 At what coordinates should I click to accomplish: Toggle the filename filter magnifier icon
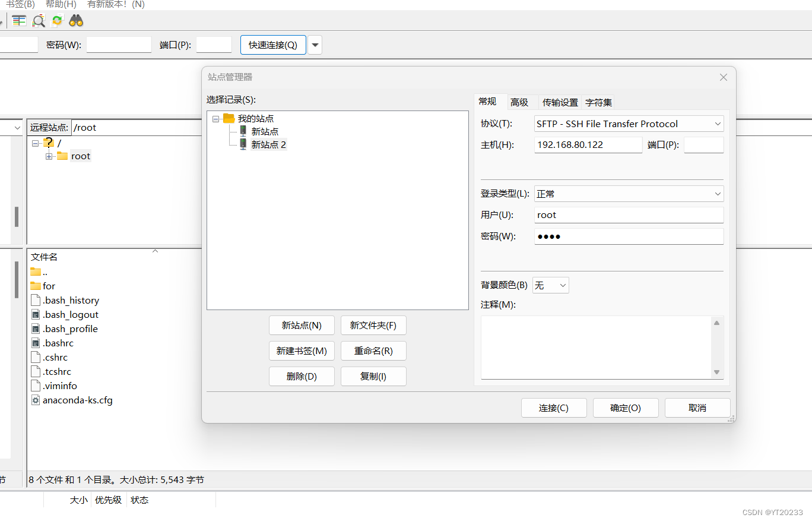tap(39, 21)
